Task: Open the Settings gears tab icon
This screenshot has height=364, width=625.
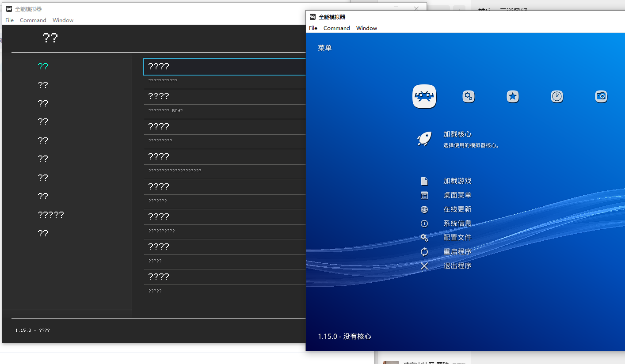Action: tap(469, 96)
